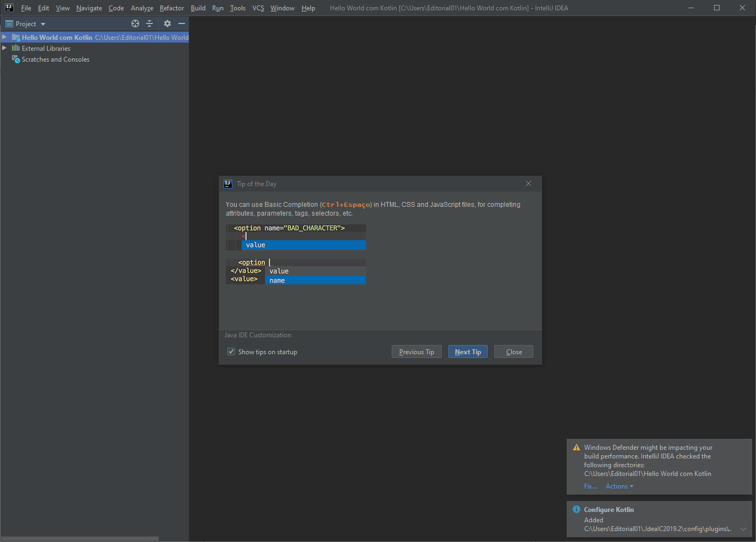Click the IntelliJ IDEA logo in title bar

click(9, 8)
